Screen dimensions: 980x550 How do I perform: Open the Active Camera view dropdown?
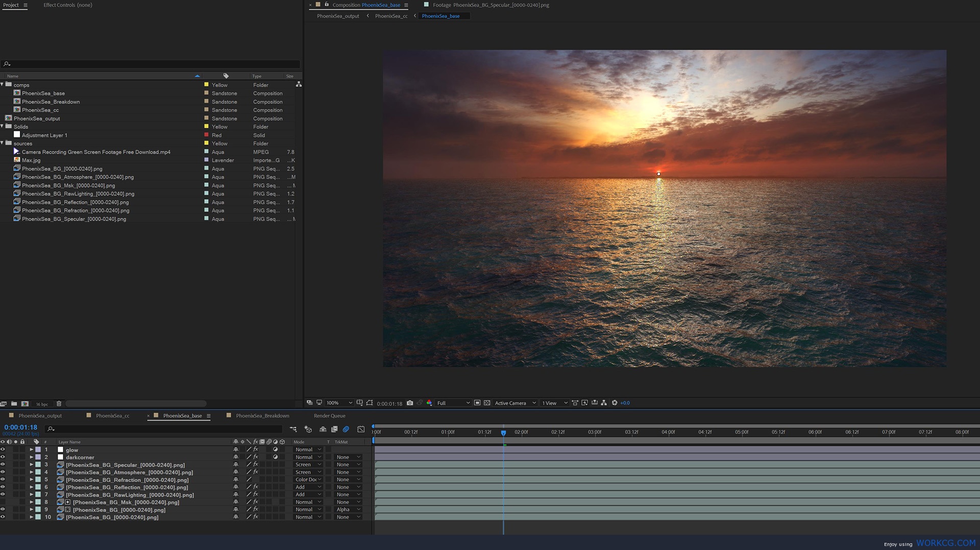pos(515,403)
